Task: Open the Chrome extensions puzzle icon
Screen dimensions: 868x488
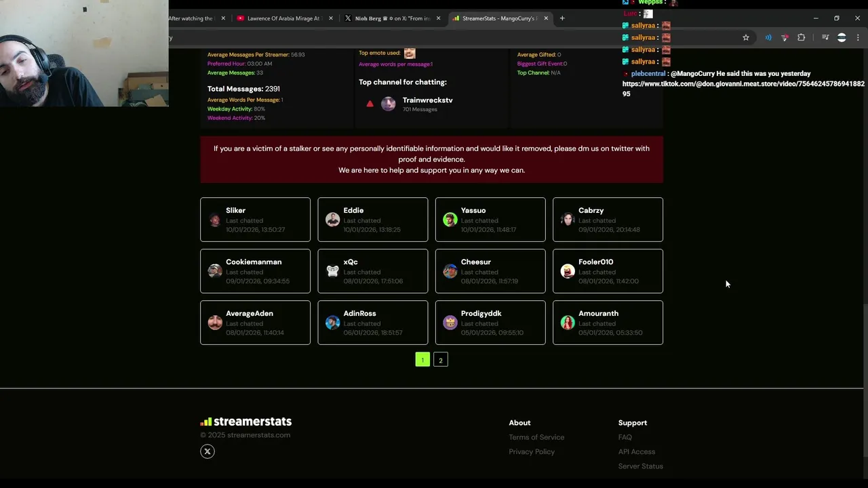Action: pos(801,38)
